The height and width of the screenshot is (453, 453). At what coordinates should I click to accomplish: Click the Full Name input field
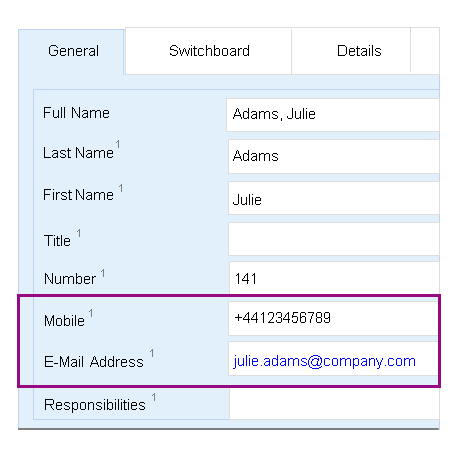(333, 115)
